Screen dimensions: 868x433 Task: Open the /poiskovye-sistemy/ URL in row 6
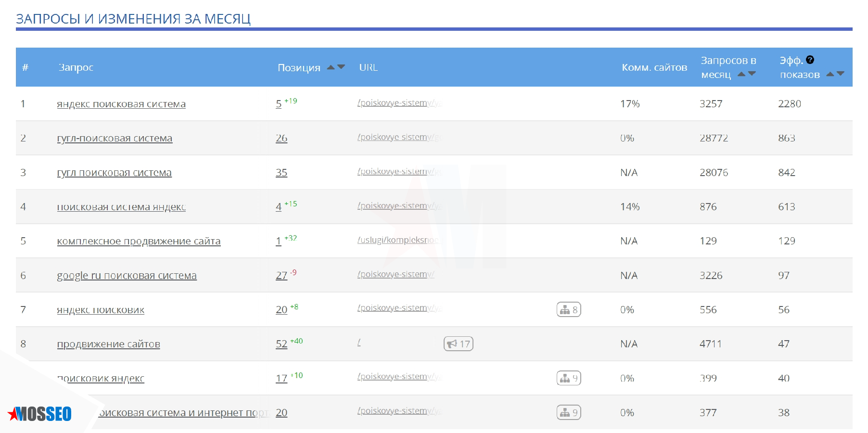pos(395,275)
